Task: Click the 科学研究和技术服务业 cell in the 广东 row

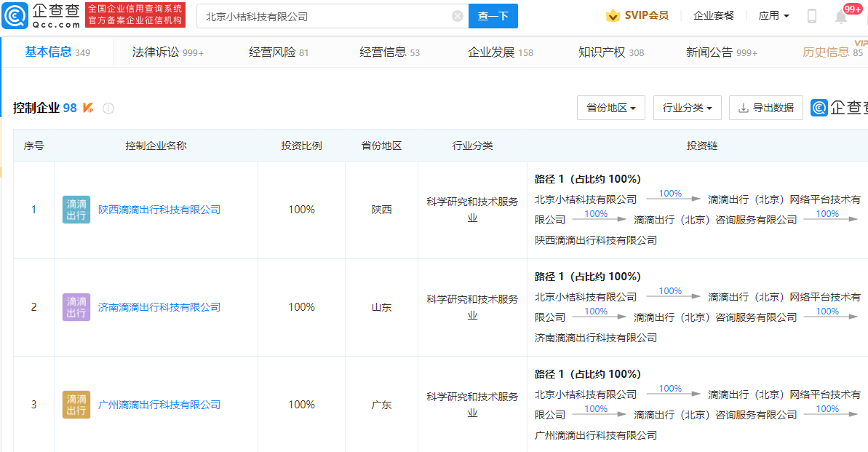Action: [x=472, y=405]
